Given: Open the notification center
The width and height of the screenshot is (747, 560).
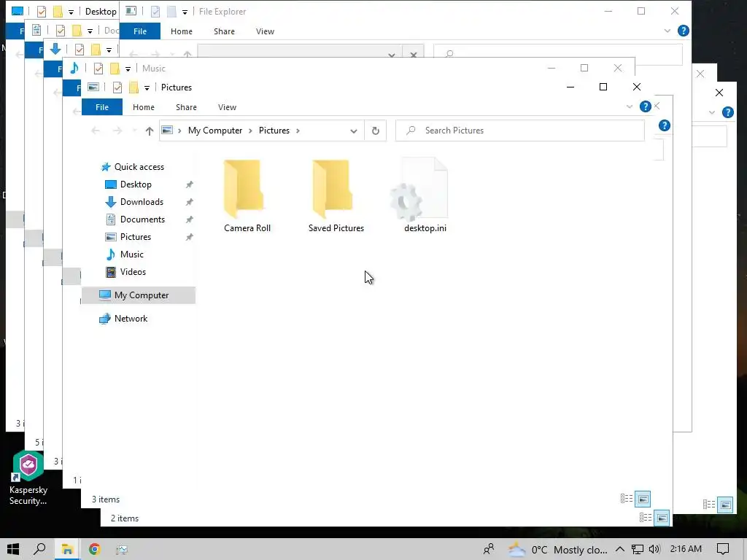Looking at the screenshot, I should (x=723, y=549).
